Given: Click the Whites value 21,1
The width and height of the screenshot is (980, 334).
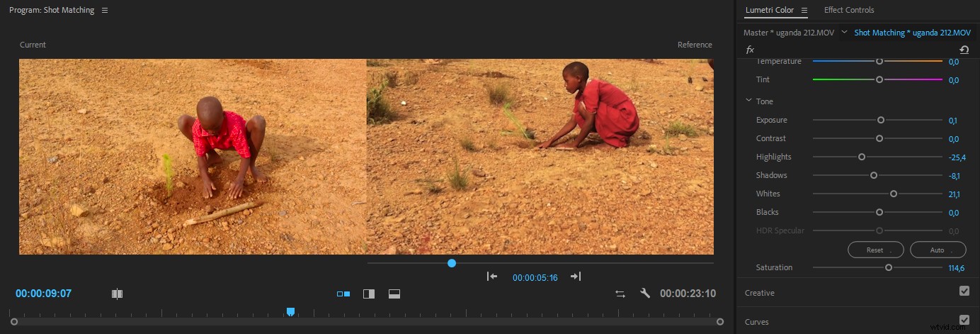Looking at the screenshot, I should [x=955, y=194].
